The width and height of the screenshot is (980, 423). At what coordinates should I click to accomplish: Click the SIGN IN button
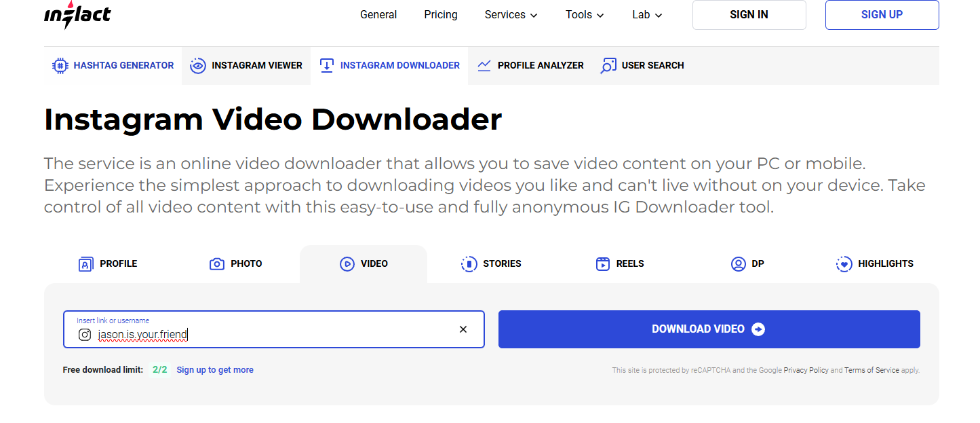click(749, 15)
